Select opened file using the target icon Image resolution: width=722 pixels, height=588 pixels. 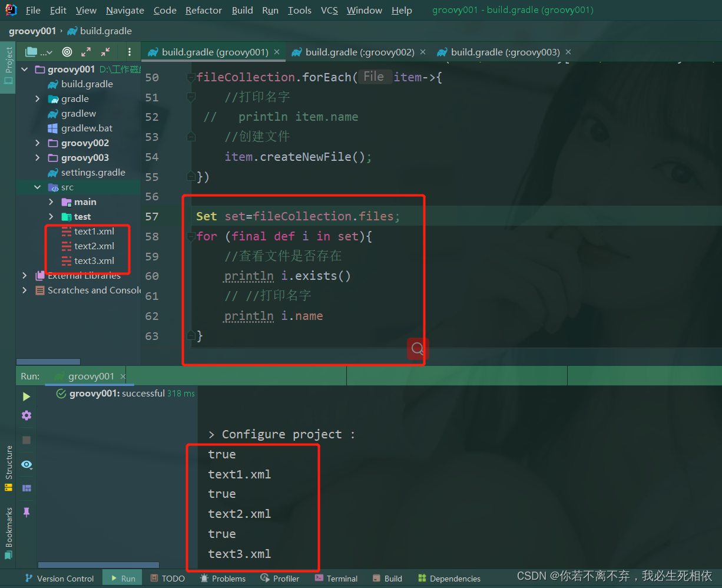tap(67, 52)
